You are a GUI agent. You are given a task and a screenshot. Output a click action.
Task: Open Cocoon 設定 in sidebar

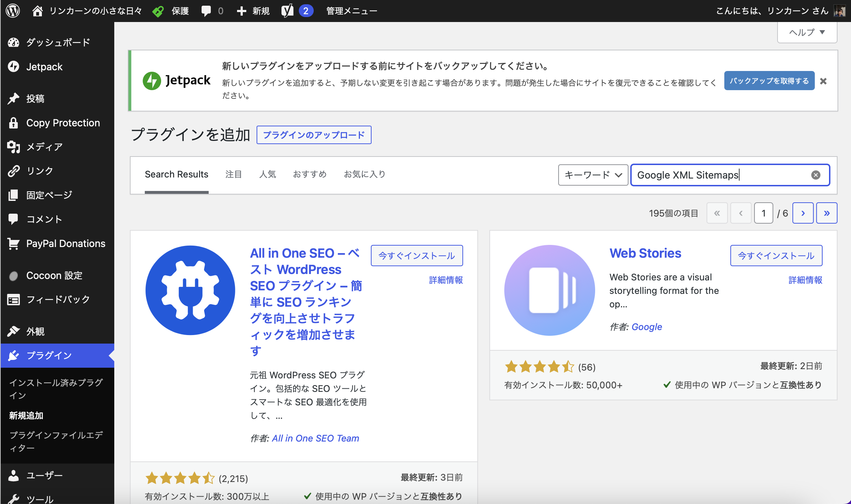57,275
